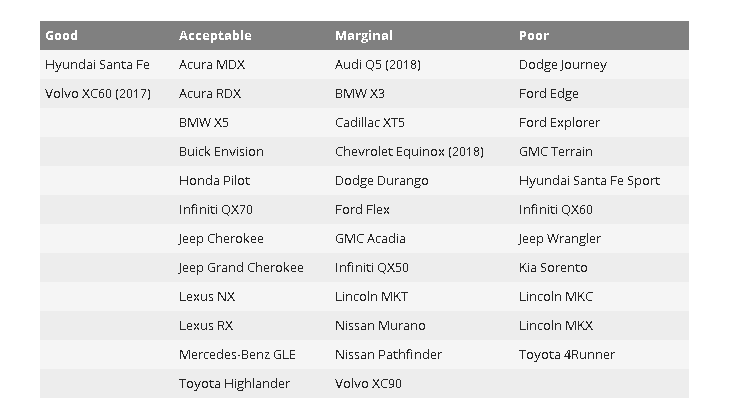
Task: Click the Marginal column header
Action: 364,35
